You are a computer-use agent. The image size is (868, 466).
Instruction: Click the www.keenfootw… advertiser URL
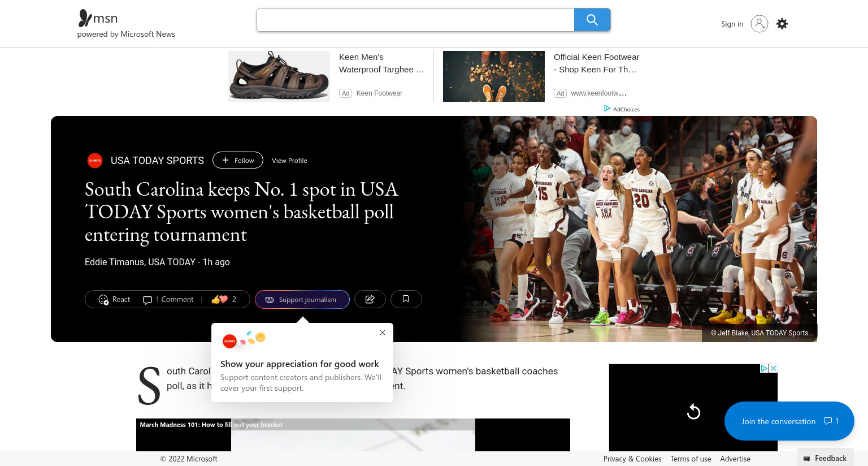tap(599, 93)
